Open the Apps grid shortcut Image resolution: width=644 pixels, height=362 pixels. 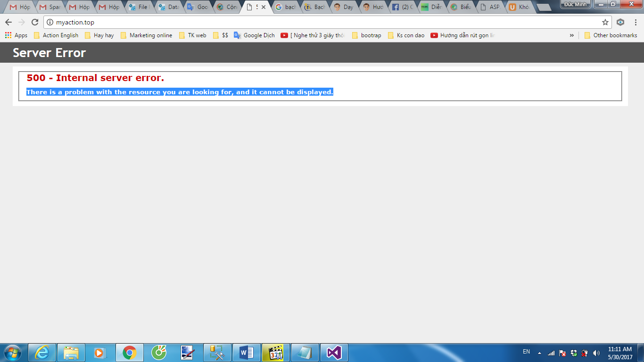click(x=16, y=35)
